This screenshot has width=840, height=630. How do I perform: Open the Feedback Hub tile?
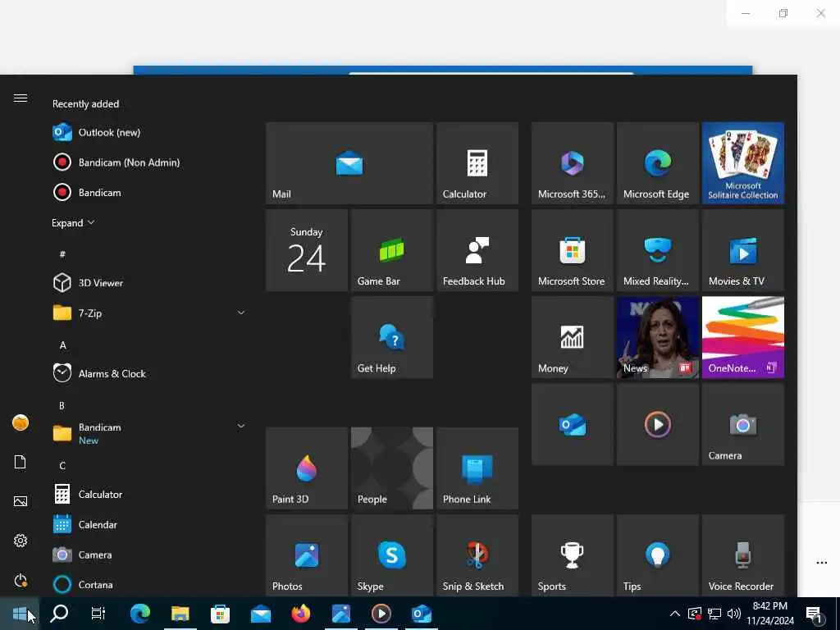point(477,250)
